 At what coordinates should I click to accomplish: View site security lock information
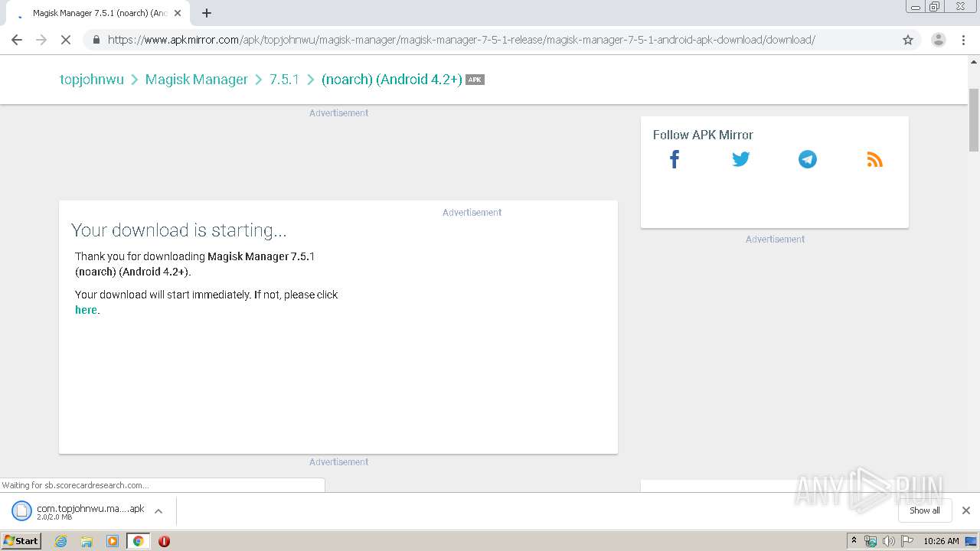coord(96,40)
